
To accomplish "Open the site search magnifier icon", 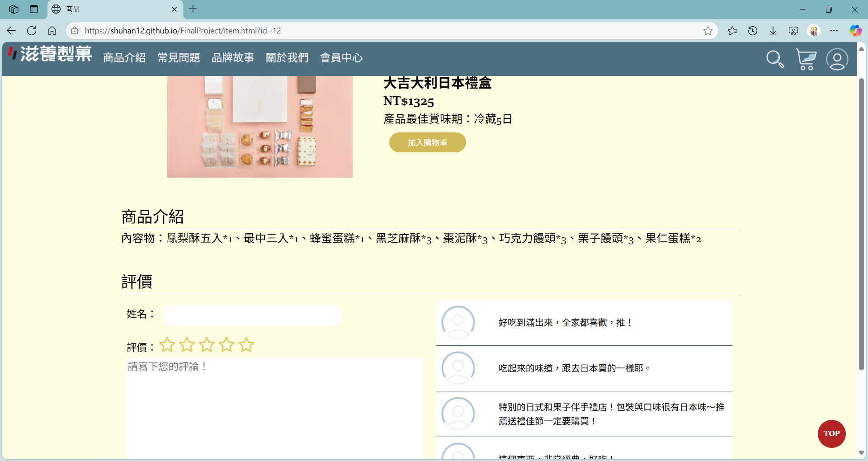I will pyautogui.click(x=775, y=59).
